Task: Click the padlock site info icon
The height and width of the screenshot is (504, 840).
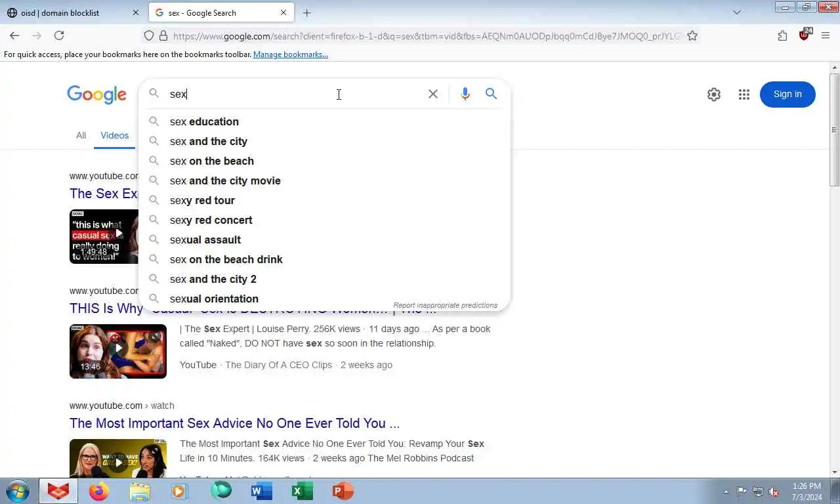Action: click(163, 35)
